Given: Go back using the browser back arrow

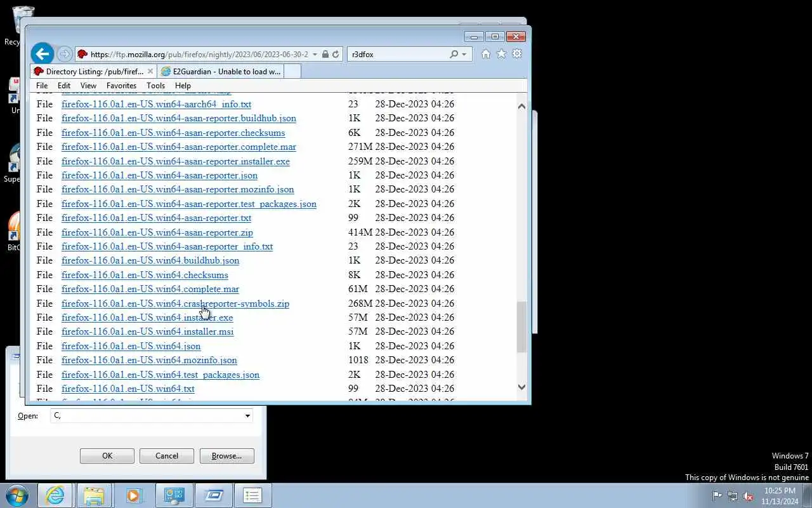Looking at the screenshot, I should (x=43, y=54).
